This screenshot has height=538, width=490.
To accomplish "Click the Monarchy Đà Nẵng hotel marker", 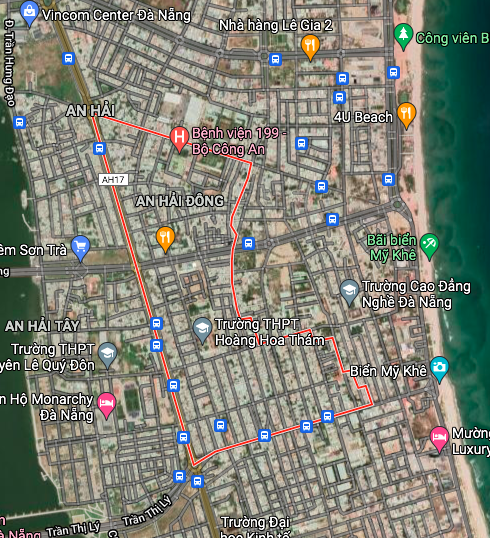I will coord(106,405).
